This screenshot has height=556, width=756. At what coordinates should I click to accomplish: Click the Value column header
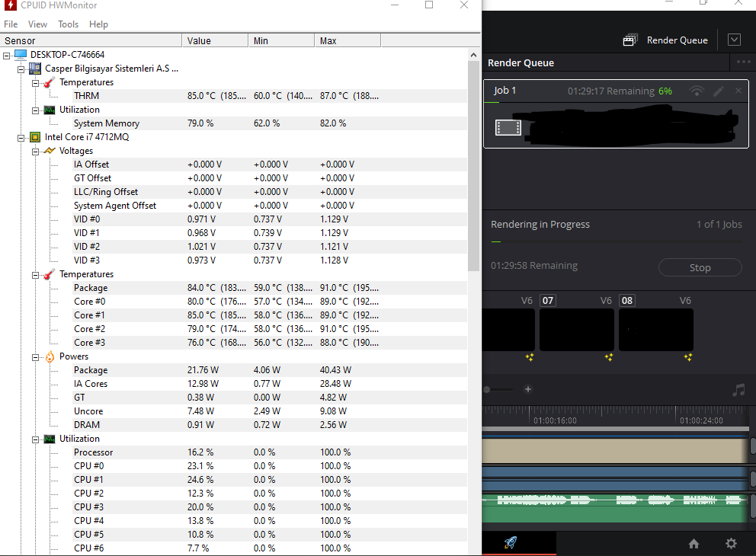215,40
